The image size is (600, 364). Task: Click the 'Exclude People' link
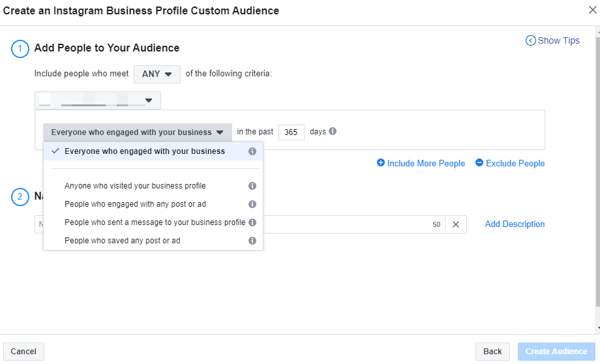pos(510,164)
